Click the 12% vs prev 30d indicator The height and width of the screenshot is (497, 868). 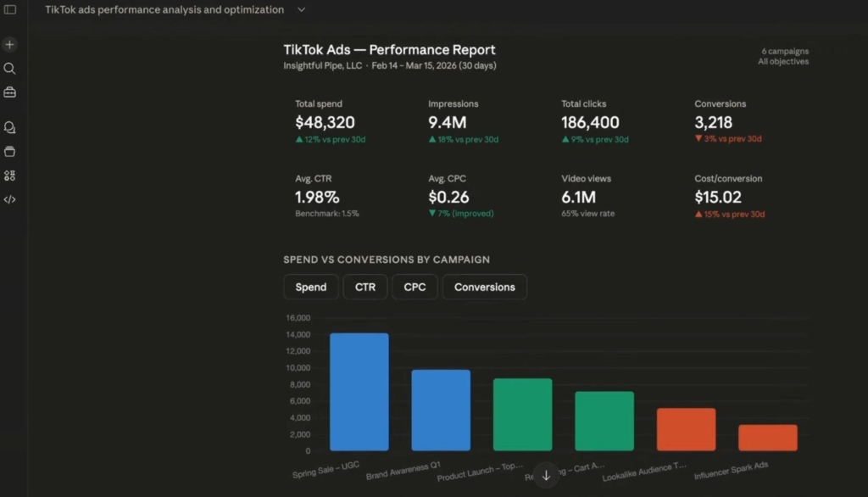(x=331, y=139)
